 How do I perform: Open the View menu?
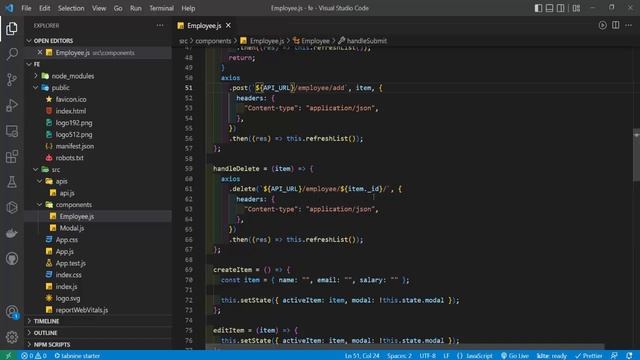click(99, 8)
